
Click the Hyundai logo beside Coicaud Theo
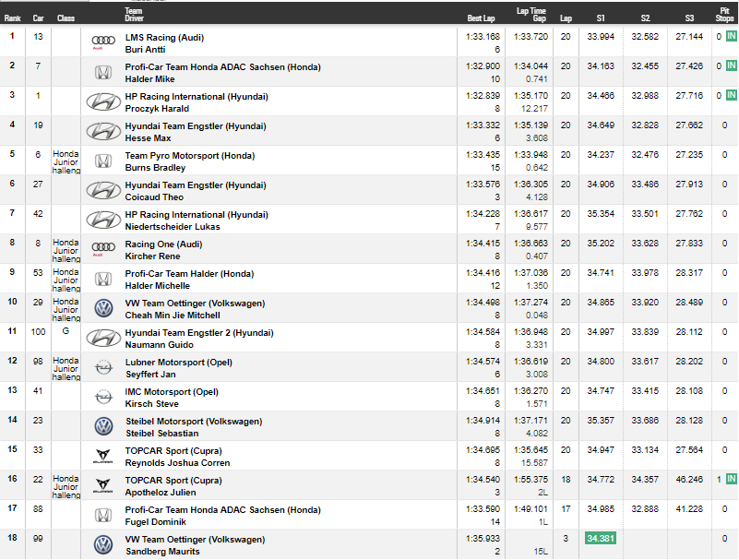(x=103, y=190)
